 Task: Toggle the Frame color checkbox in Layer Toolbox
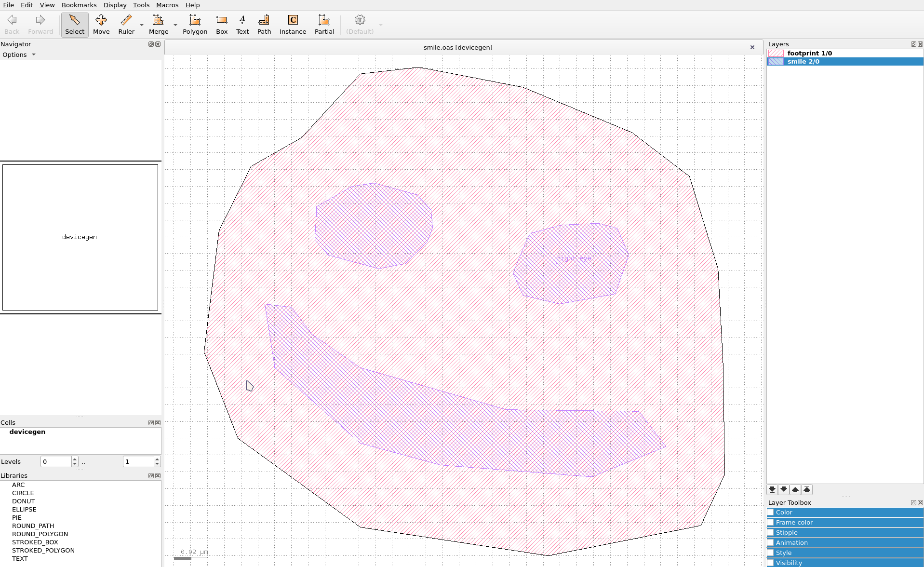click(771, 522)
